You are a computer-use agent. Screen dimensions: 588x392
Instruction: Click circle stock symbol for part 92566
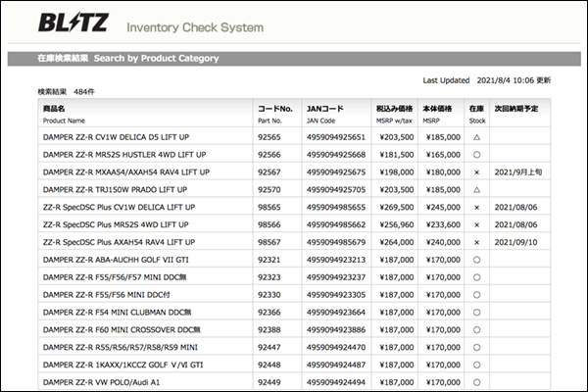click(476, 155)
